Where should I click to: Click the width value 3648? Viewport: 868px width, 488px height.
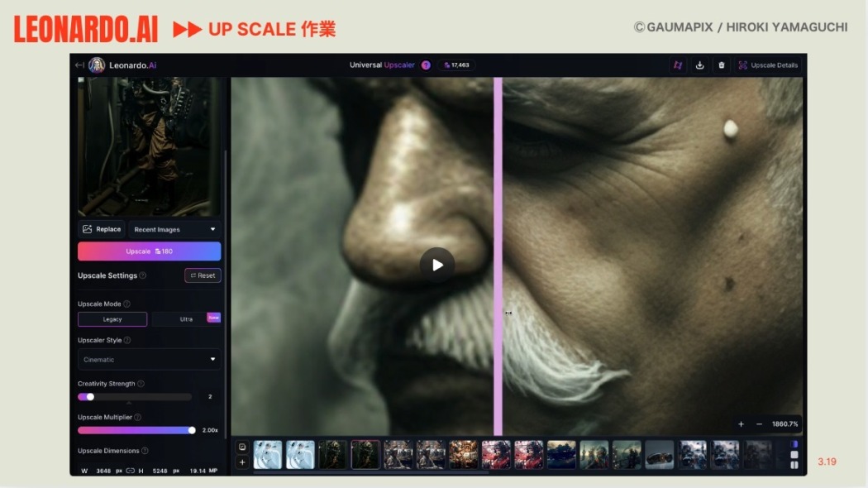click(x=103, y=471)
